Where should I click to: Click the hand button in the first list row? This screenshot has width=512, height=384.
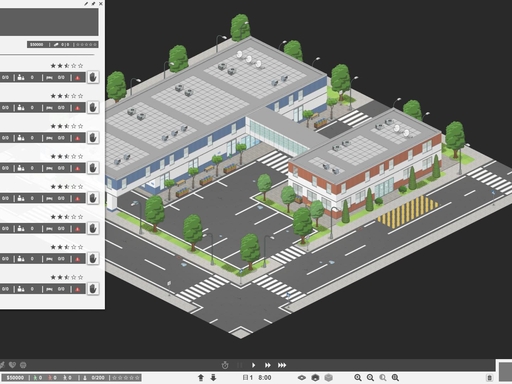click(93, 77)
